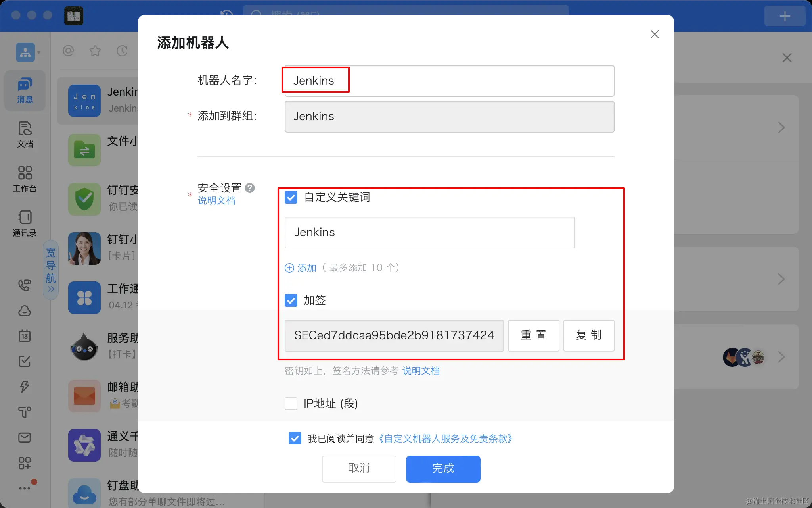The height and width of the screenshot is (508, 812).
Task: Click the 复制 copy secret button
Action: tap(588, 335)
